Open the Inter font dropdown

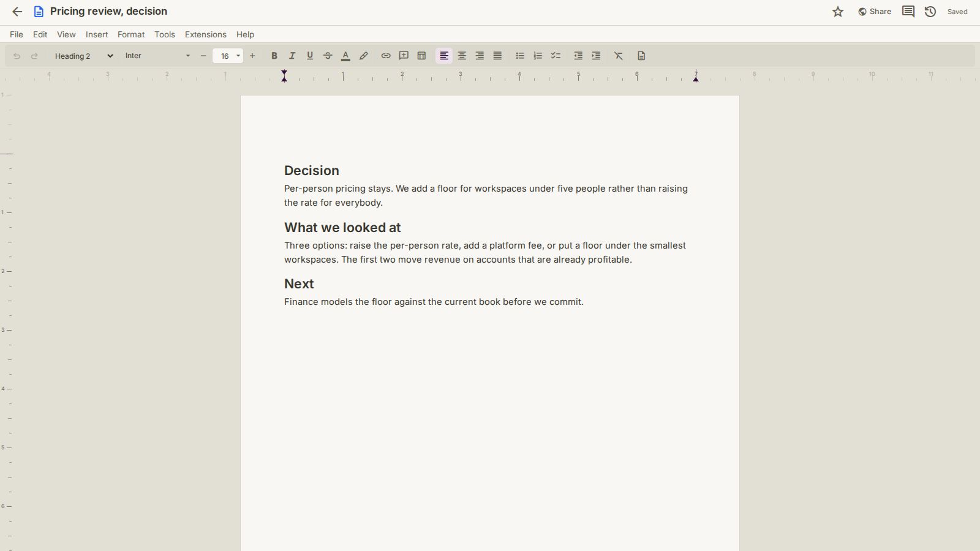[x=157, y=56]
